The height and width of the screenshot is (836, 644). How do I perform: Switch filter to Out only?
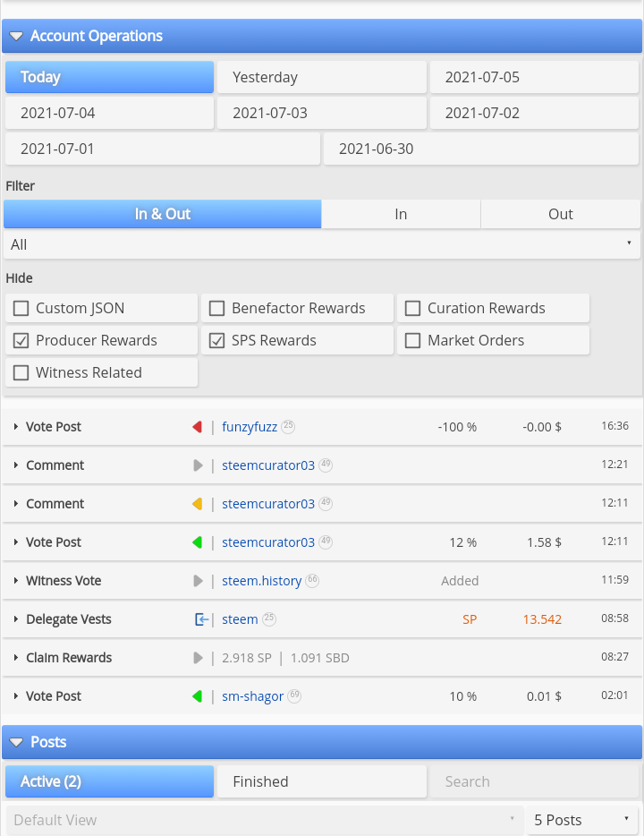click(x=561, y=214)
